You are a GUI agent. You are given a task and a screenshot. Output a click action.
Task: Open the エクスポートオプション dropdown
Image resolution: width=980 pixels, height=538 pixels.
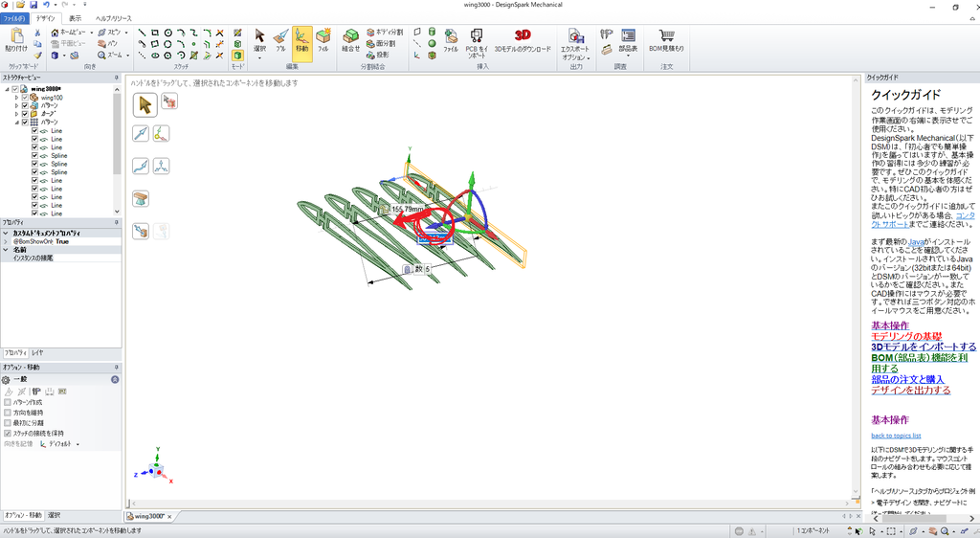click(x=575, y=53)
